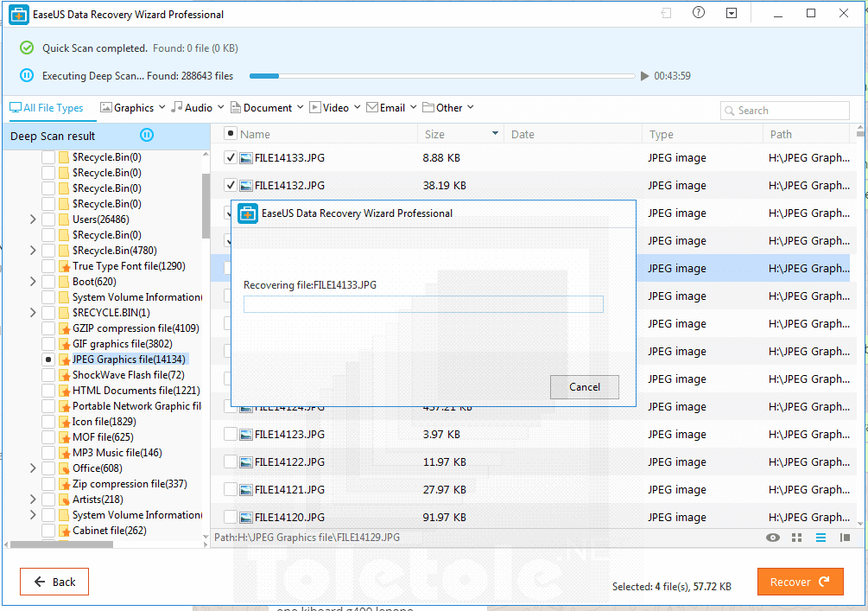This screenshot has height=611, width=868.
Task: Click the FILE14120.JPG image icon
Action: 246,518
